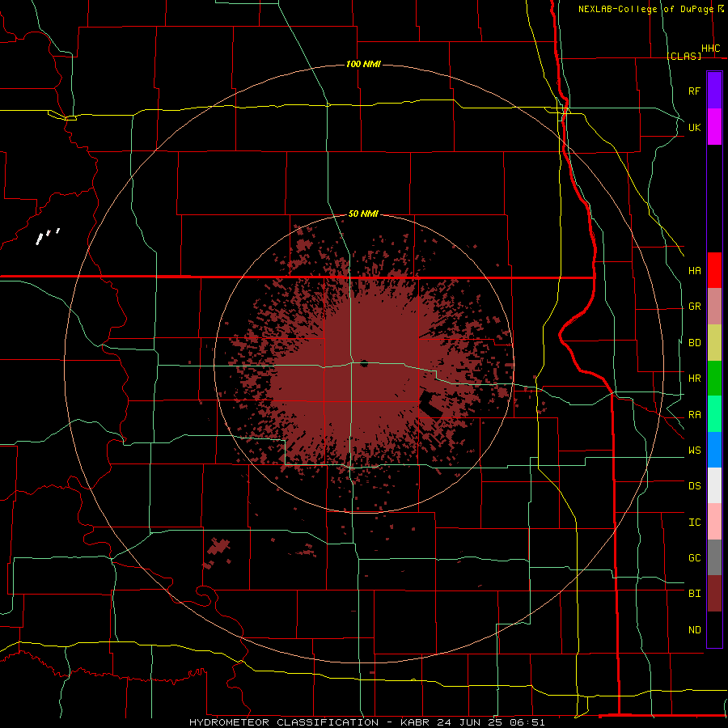Click the BI legend label

694,594
